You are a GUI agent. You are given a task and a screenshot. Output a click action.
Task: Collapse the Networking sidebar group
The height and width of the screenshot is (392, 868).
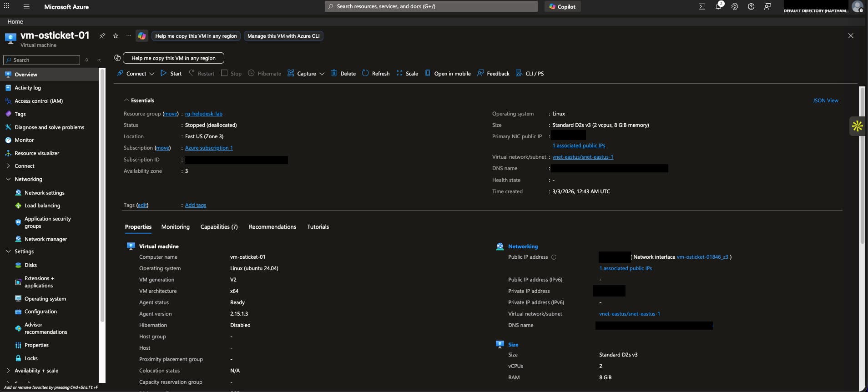[8, 179]
